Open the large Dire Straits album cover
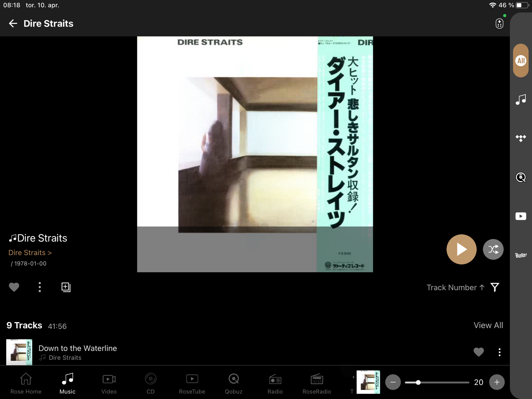The image size is (532, 399). 255,154
